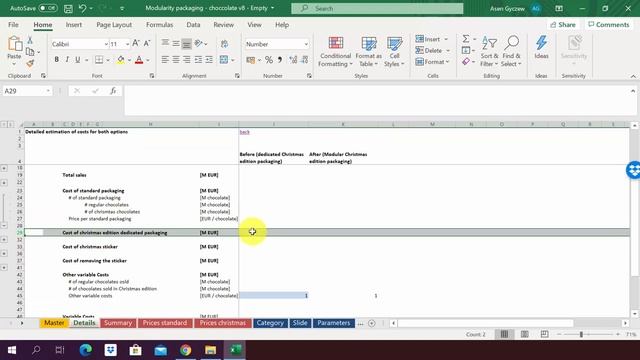The width and height of the screenshot is (640, 360).
Task: Click Delete cells button
Action: pyautogui.click(x=433, y=51)
